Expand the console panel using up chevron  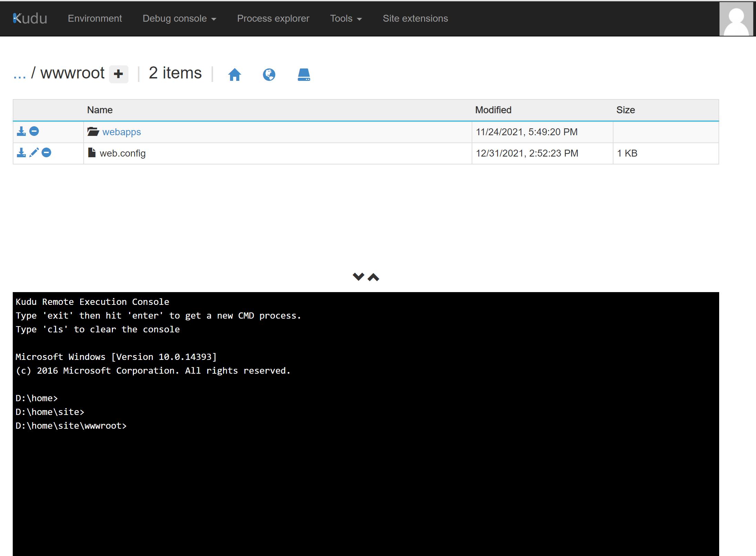pos(373,277)
